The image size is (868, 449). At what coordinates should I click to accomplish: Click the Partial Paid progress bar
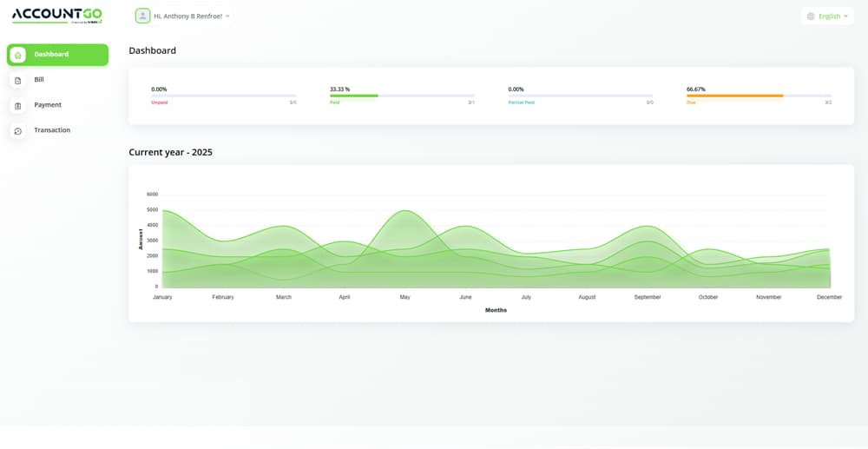click(x=580, y=96)
